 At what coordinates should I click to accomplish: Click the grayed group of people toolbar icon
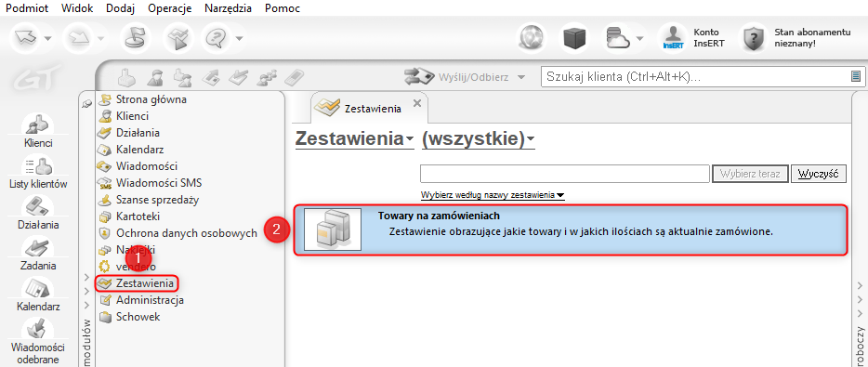pos(268,77)
